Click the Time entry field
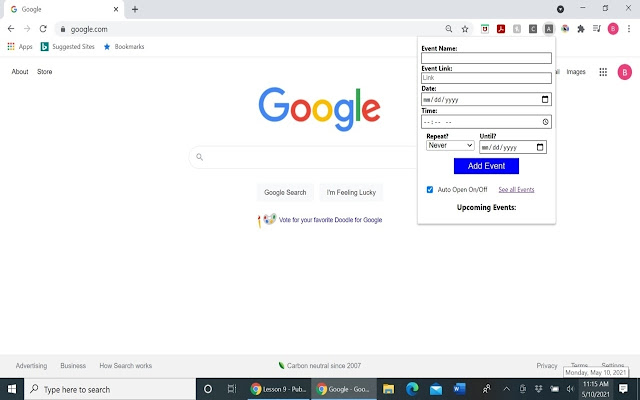Viewport: 640px width, 400px height. 486,122
